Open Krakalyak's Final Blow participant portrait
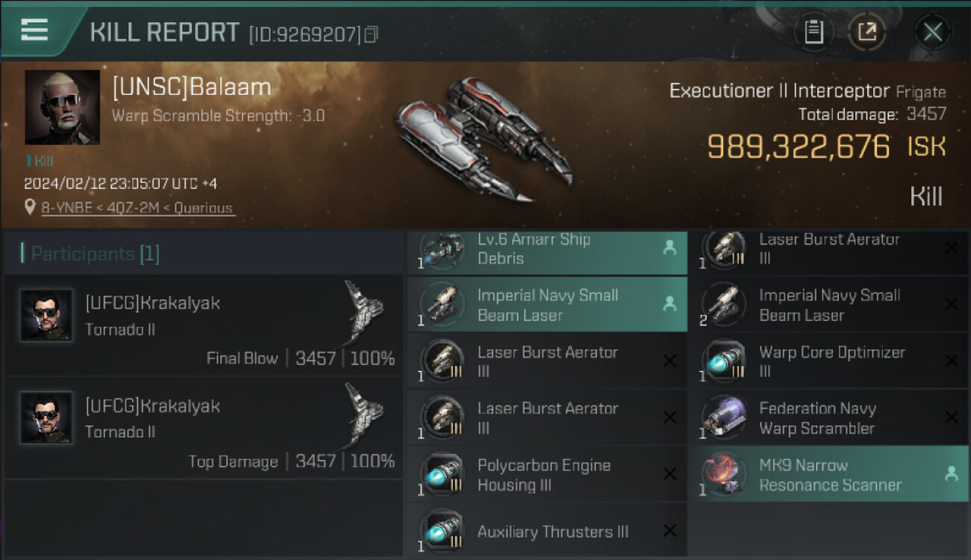 46,315
